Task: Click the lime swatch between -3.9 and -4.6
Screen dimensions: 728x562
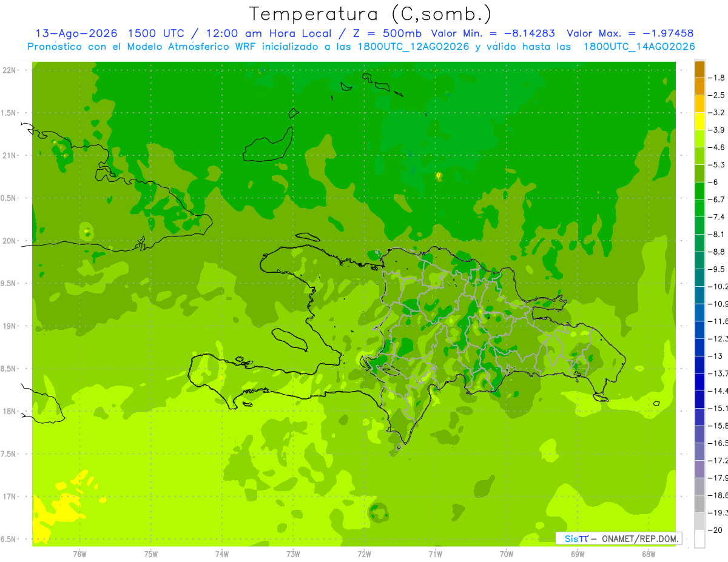Action: 699,138
